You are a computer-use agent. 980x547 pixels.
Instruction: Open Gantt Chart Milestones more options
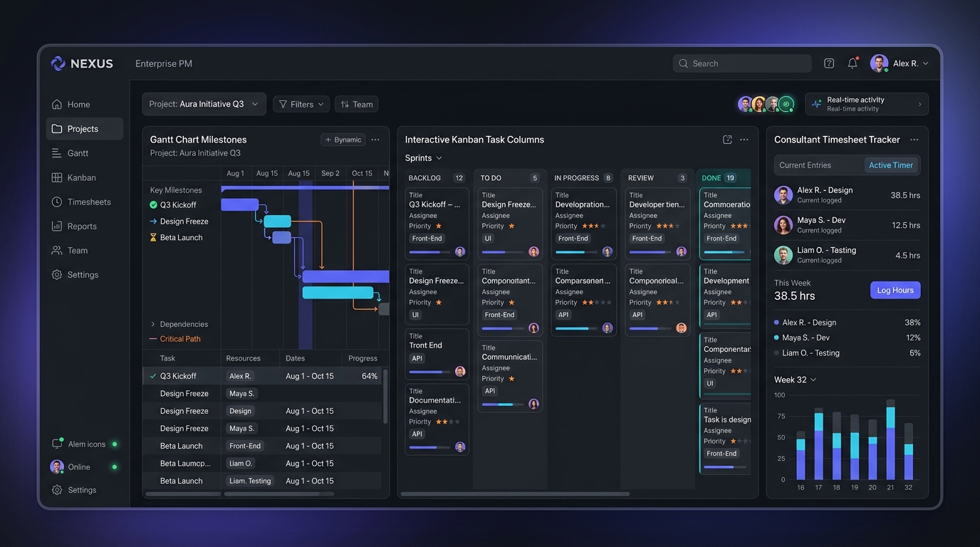(x=375, y=140)
